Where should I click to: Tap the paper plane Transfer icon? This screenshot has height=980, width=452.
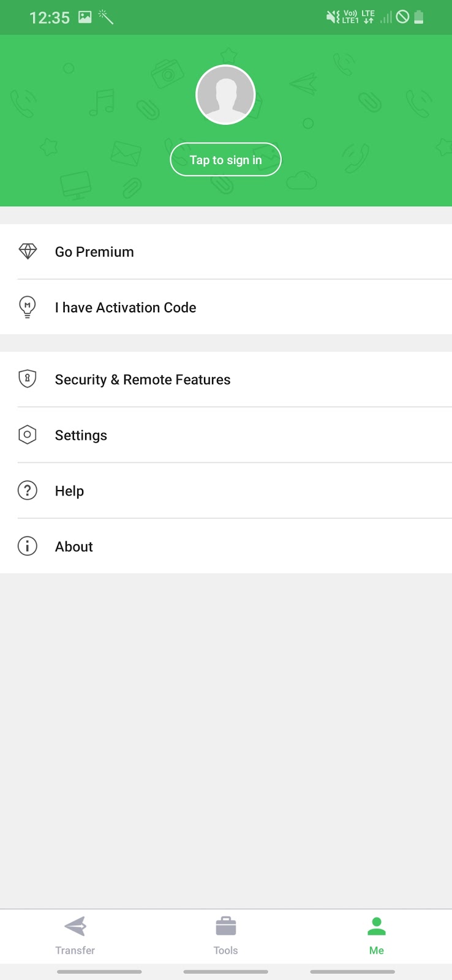click(x=75, y=927)
